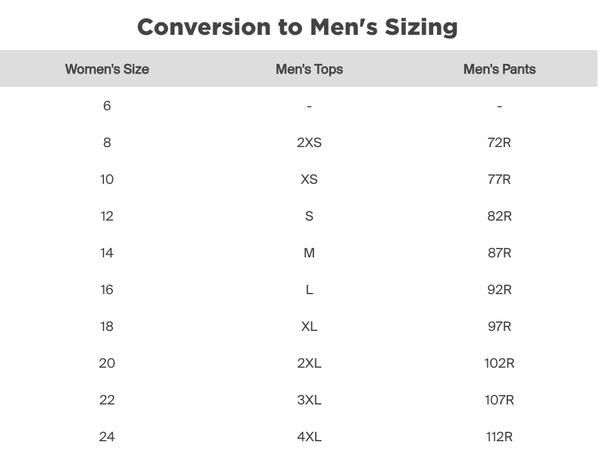Click the Conversion to Men's Sizing title

[x=297, y=28]
